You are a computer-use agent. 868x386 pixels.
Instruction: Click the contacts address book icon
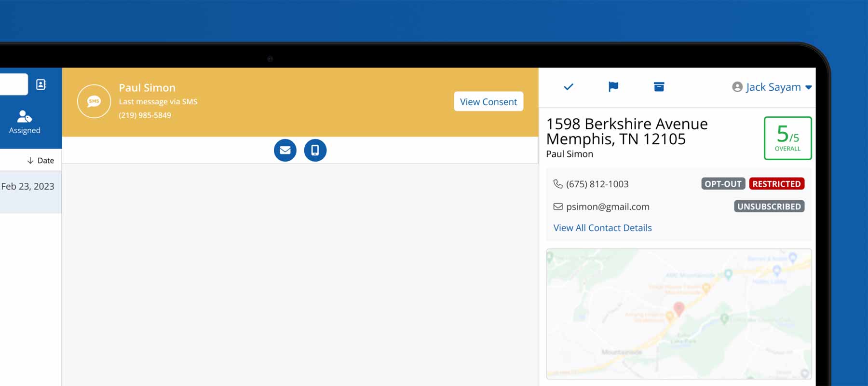pos(41,84)
